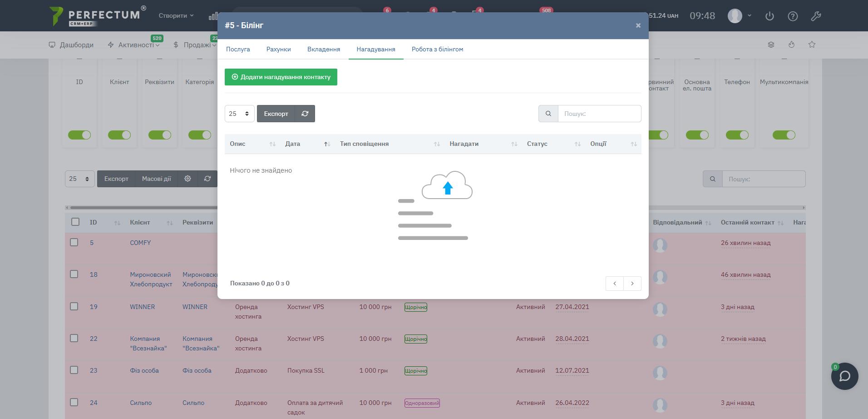
Task: Open the table settings gear icon
Action: [x=187, y=179]
